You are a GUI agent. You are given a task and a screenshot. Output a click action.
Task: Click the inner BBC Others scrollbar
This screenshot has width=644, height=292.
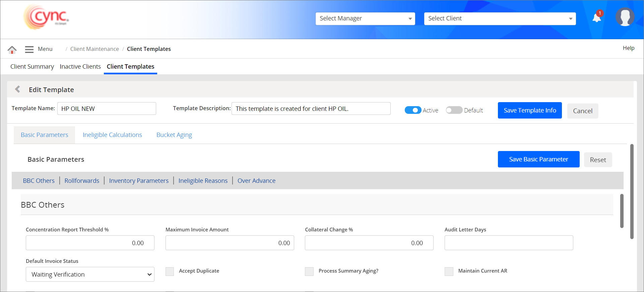[x=622, y=211]
